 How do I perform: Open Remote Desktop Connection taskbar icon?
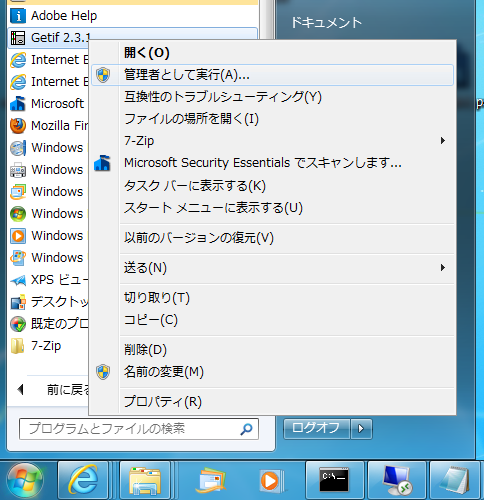click(x=397, y=481)
